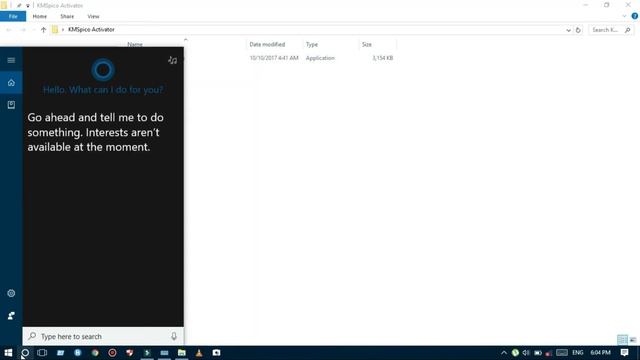Open the red circular recorder taskbar icon
The height and width of the screenshot is (360, 640).
pos(112,353)
